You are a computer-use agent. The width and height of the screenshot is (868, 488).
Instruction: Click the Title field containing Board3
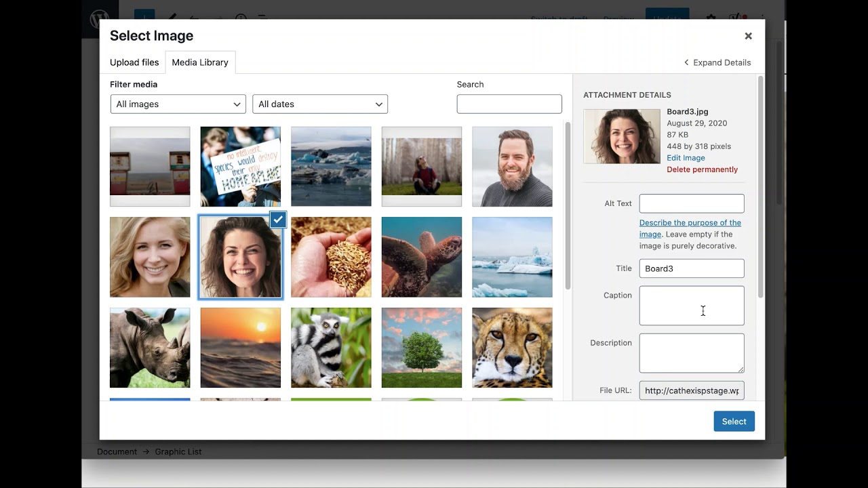point(692,268)
